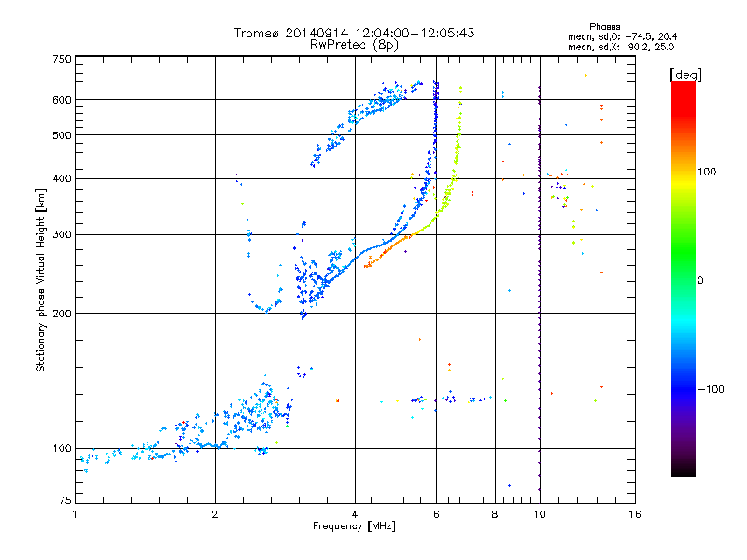
Task: Click the y-axis tick label '200'
Action: (x=63, y=314)
